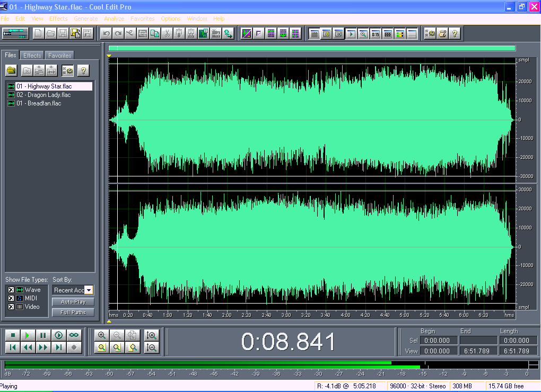The height and width of the screenshot is (392, 541).
Task: Toggle spectral view toolbar icon
Action: click(246, 33)
